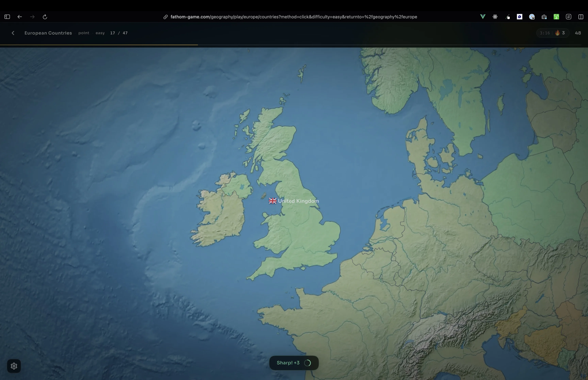Screen dimensions: 588x380
Task: Open the React devtools extension
Action: 495,17
